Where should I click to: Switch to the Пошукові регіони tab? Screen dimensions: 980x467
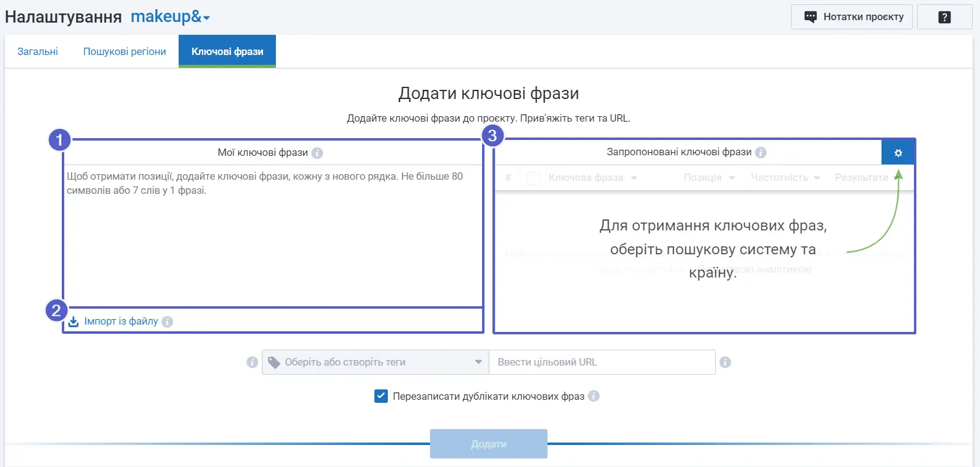125,51
